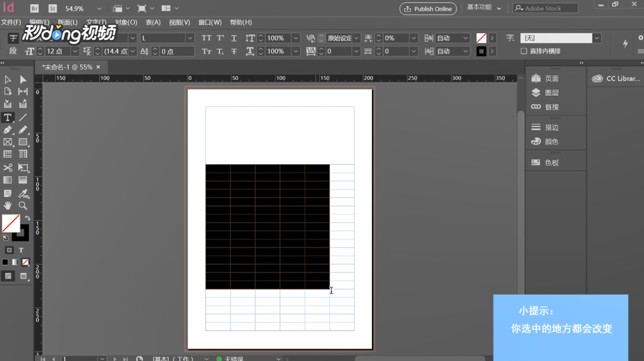
Task: Click the Rectangle Frame tool
Action: click(7, 142)
